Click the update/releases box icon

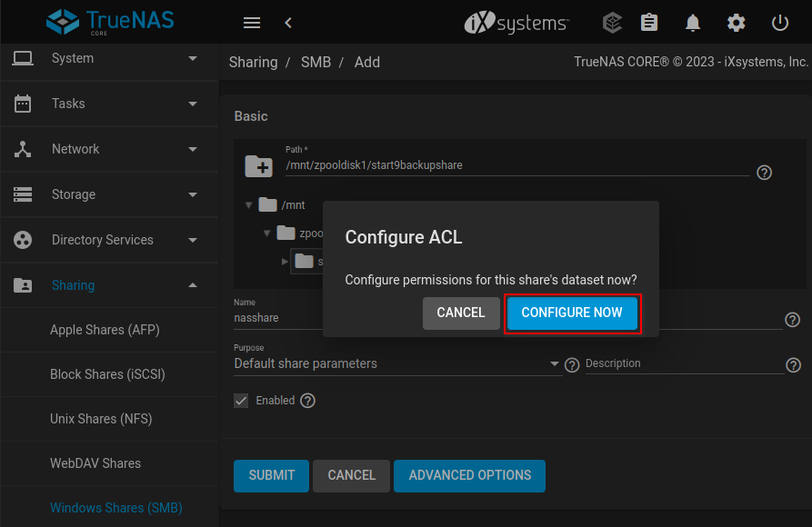612,23
